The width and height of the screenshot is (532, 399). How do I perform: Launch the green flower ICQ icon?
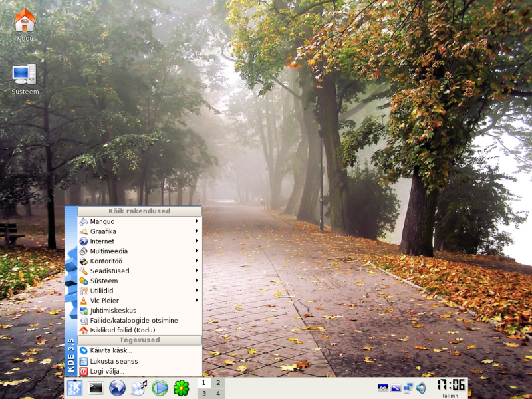pyautogui.click(x=182, y=388)
